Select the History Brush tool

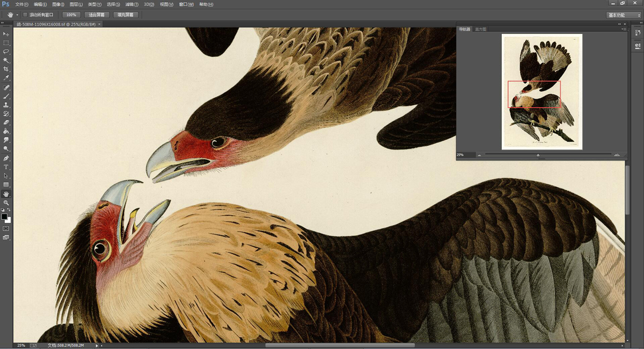click(6, 114)
